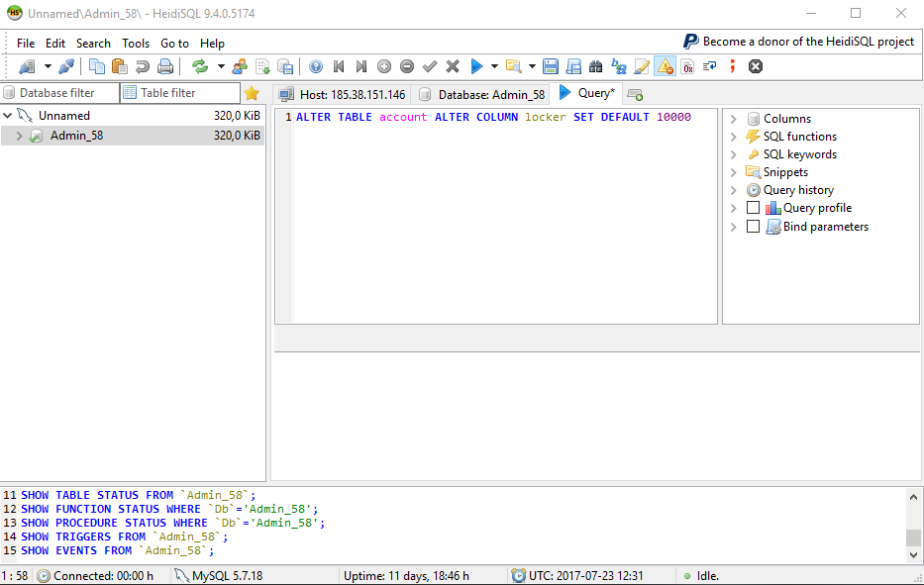Click the binoculars Find text icon
This screenshot has width=924, height=585.
(596, 66)
